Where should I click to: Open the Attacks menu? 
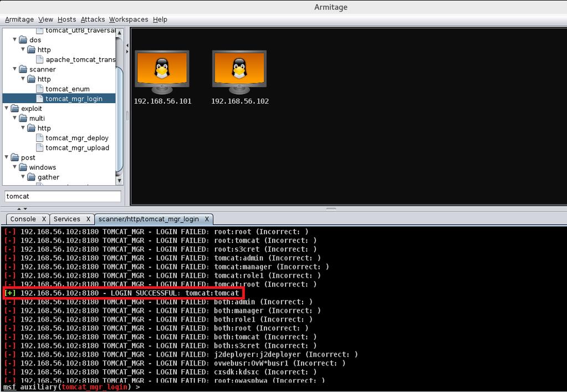coord(93,19)
